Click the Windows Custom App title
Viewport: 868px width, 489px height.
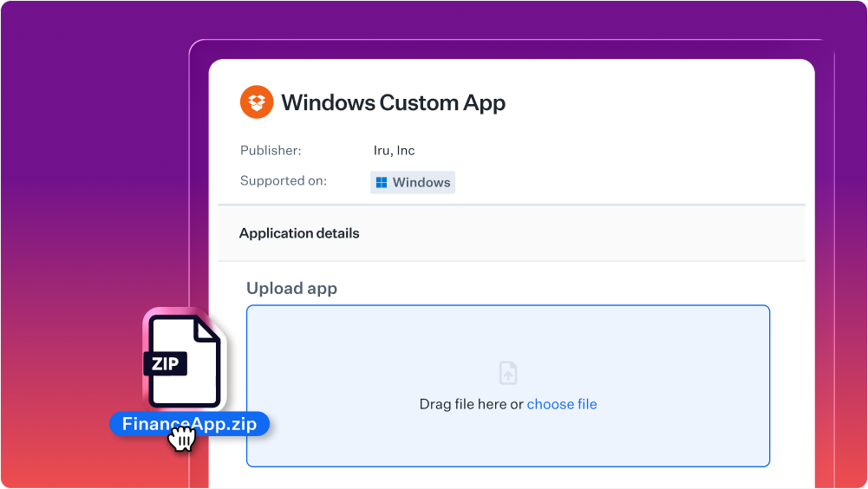pyautogui.click(x=393, y=102)
